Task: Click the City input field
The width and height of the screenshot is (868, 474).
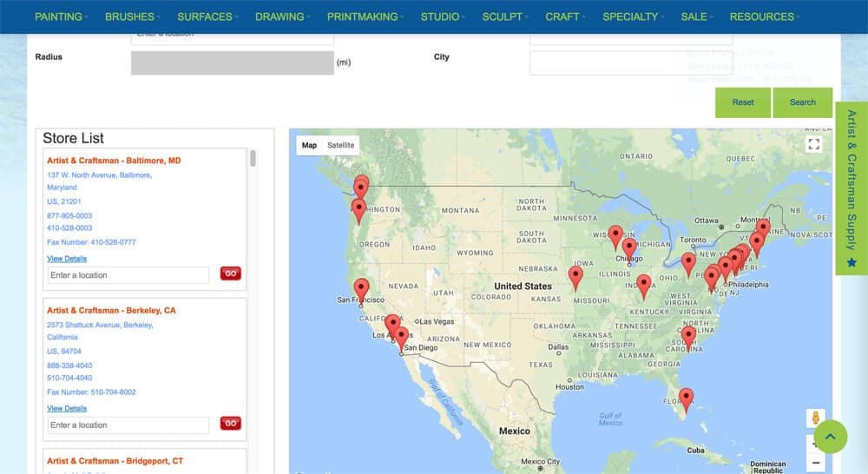Action: click(x=631, y=63)
